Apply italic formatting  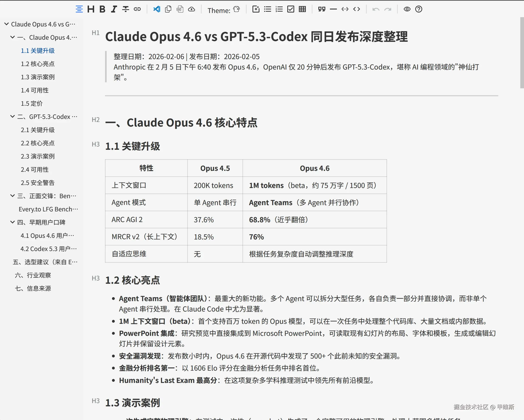coord(114,9)
